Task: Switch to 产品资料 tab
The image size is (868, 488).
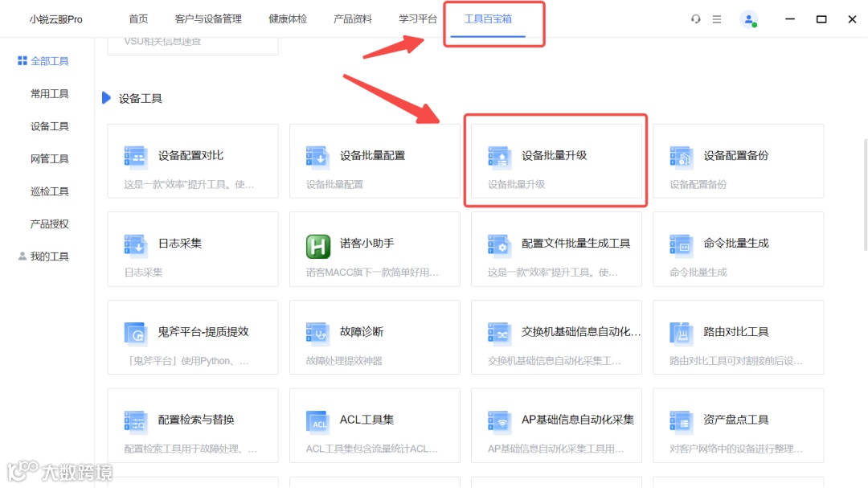Action: 353,18
